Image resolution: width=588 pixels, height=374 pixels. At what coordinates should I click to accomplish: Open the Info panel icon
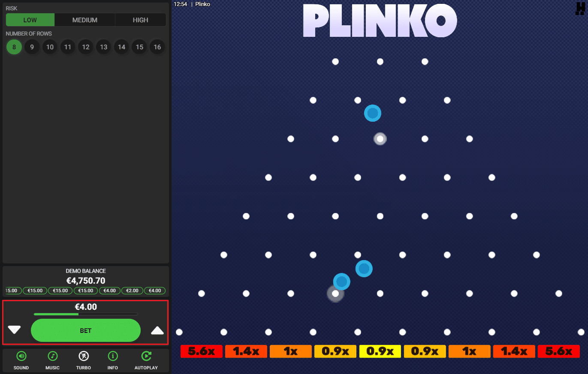click(113, 356)
